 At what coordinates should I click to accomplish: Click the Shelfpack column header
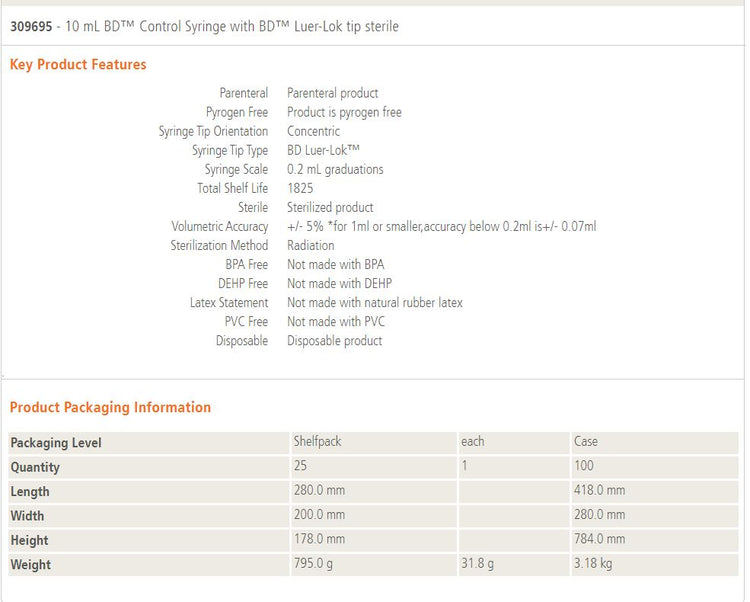(317, 442)
